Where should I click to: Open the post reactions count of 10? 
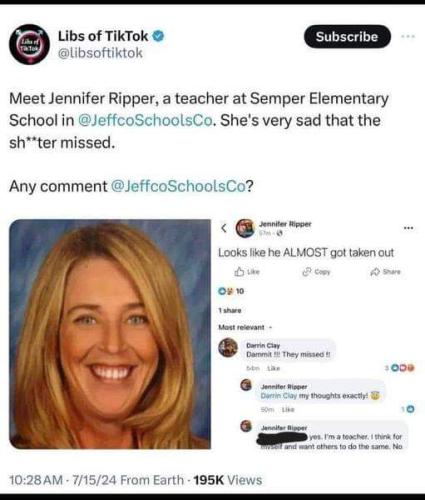point(231,291)
